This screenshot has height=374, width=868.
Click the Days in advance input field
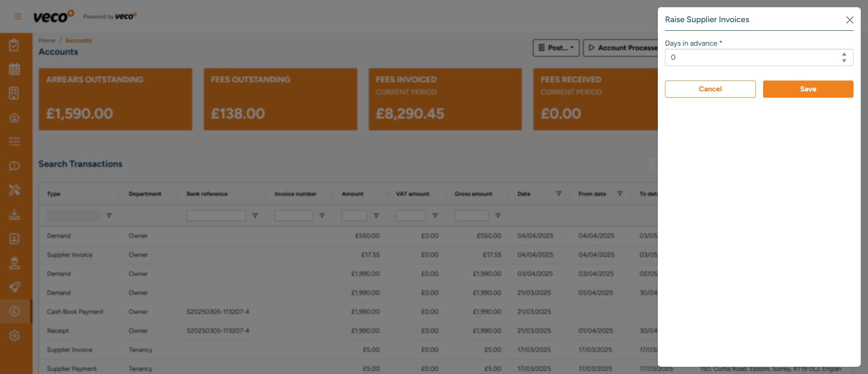tap(750, 57)
